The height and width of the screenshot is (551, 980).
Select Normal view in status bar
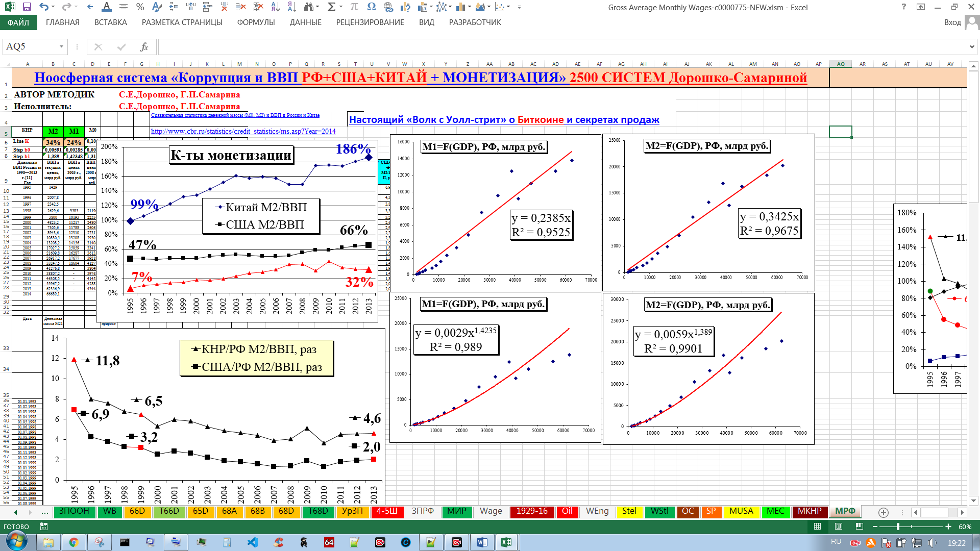point(817,527)
